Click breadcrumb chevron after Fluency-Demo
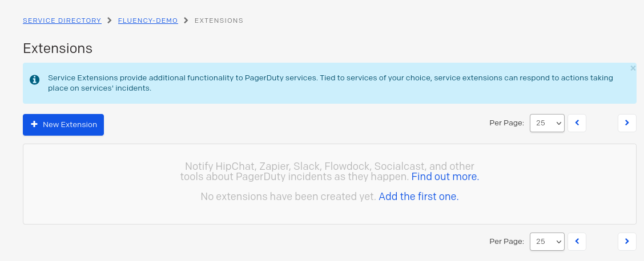Screen dimensions: 644x261 point(186,21)
